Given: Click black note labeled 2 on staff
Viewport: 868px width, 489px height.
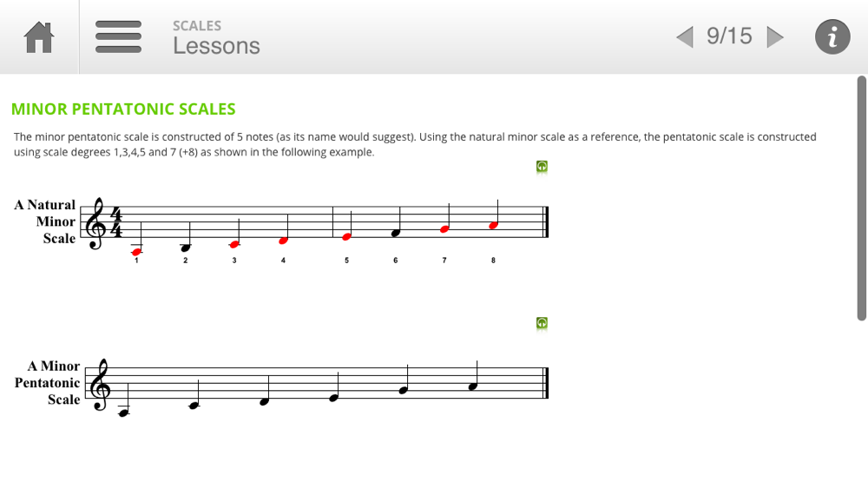Looking at the screenshot, I should [186, 248].
